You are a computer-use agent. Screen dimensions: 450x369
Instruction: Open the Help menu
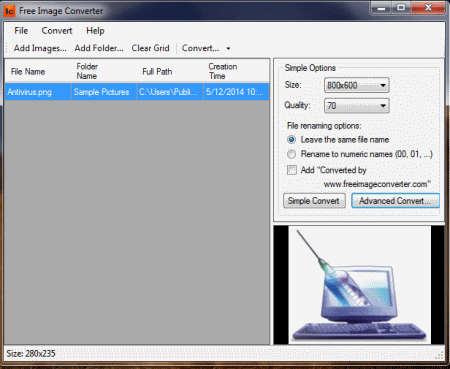coord(95,31)
